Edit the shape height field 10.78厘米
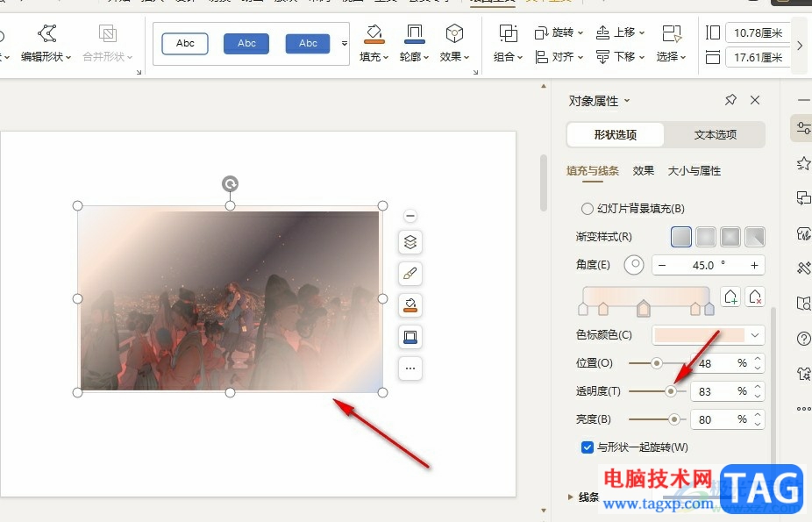Viewport: 812px width, 522px height. (759, 33)
